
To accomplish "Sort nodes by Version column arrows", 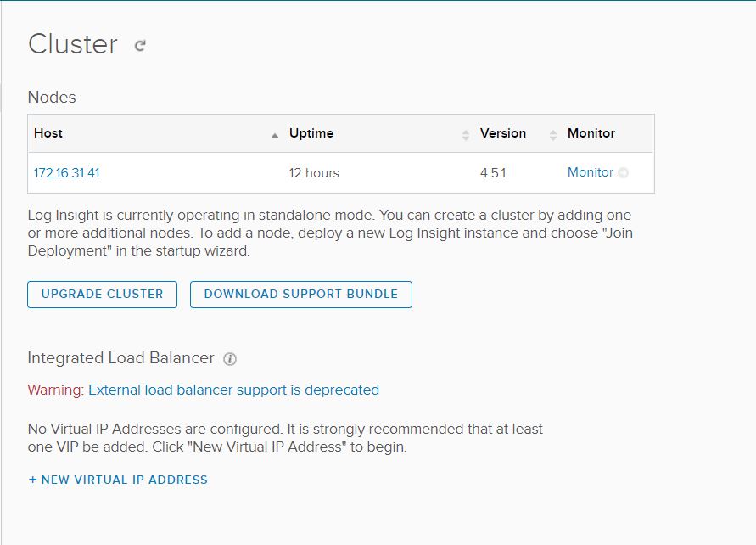I will coord(553,136).
